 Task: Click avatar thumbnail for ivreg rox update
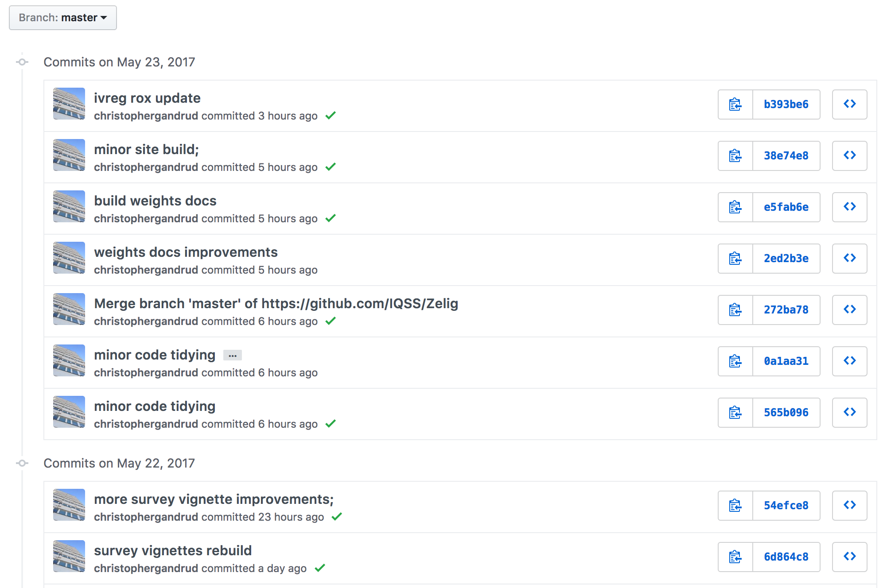(69, 104)
